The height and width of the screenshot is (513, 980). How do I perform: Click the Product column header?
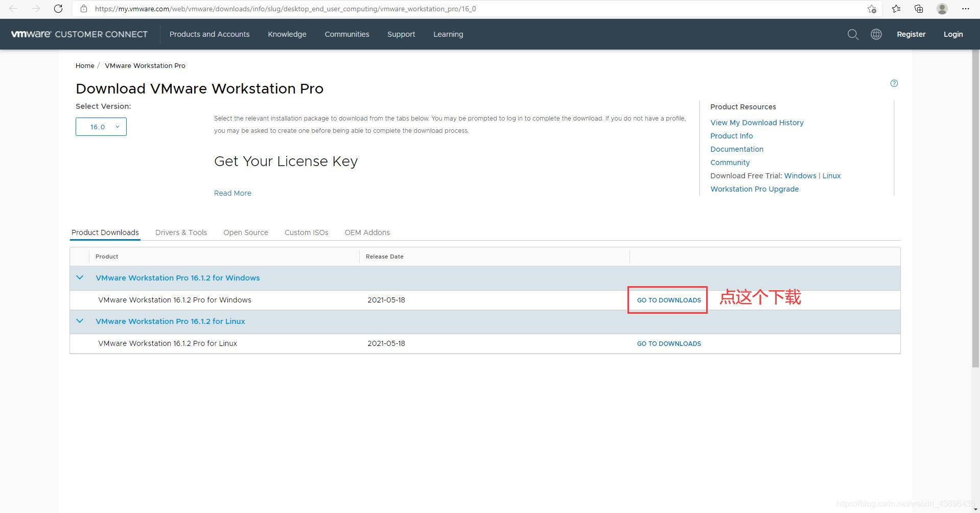pyautogui.click(x=107, y=256)
